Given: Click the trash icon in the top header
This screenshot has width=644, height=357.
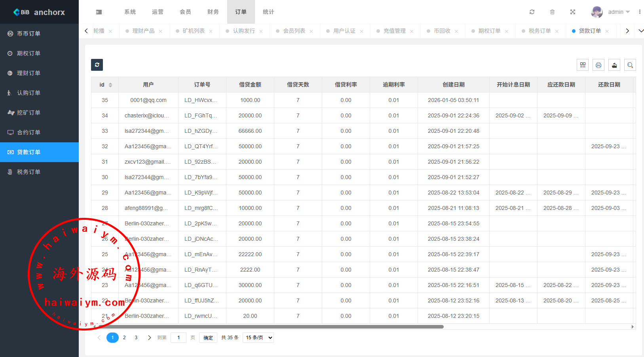Looking at the screenshot, I should pyautogui.click(x=552, y=12).
